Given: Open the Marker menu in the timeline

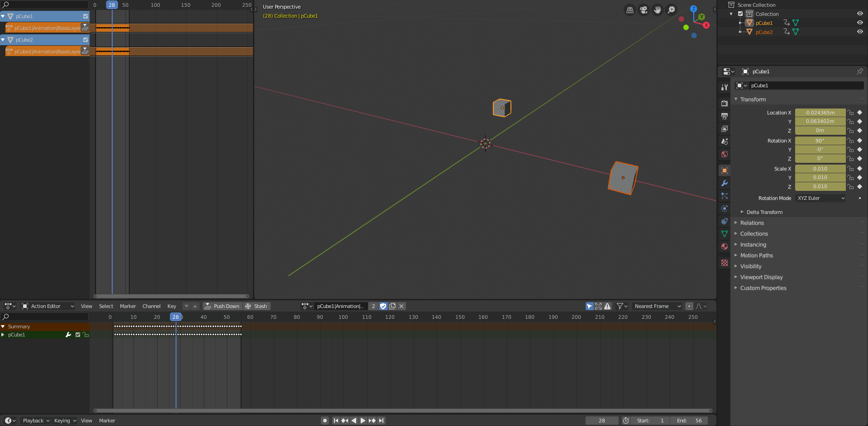Looking at the screenshot, I should [107, 421].
